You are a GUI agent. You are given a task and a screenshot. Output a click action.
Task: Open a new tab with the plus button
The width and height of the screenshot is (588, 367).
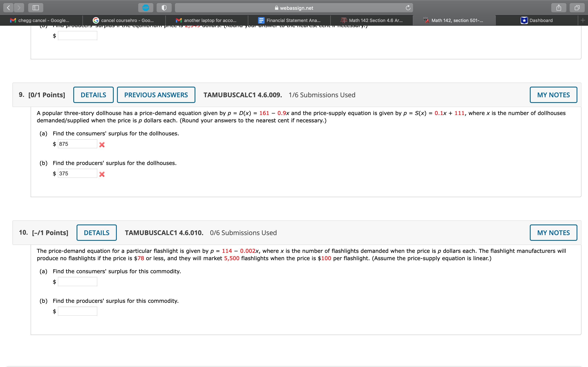click(x=583, y=20)
